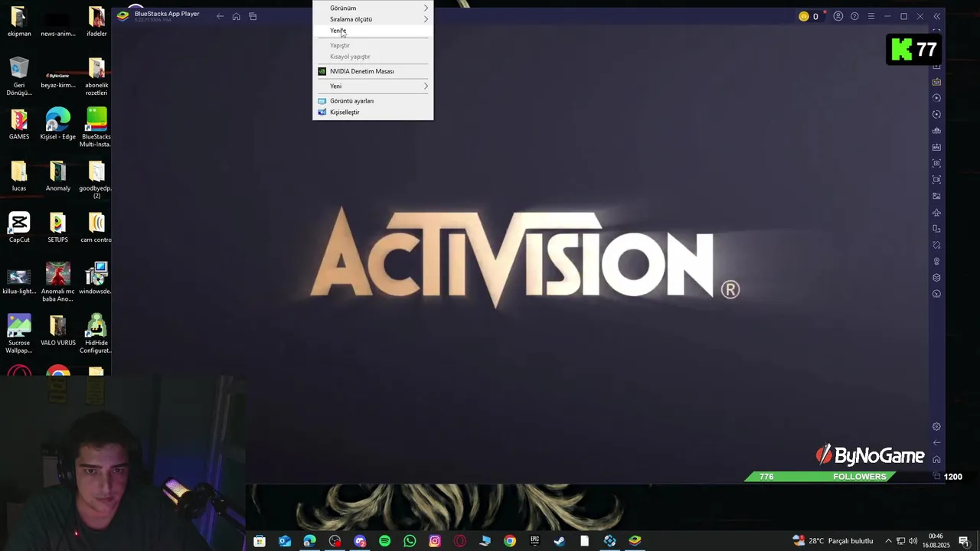Go to BlueStacks home screen icon
This screenshot has width=980, height=551.
click(x=236, y=16)
